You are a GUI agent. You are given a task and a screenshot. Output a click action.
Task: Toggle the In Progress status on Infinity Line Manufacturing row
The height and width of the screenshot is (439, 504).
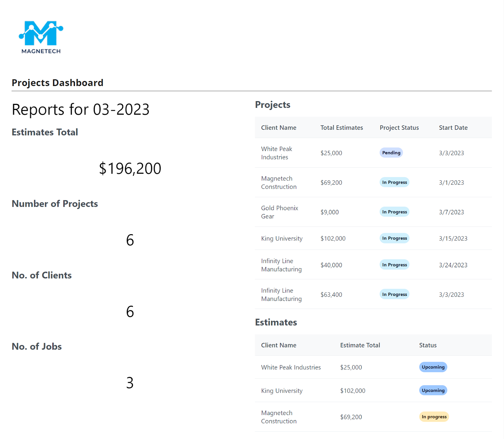click(x=394, y=265)
